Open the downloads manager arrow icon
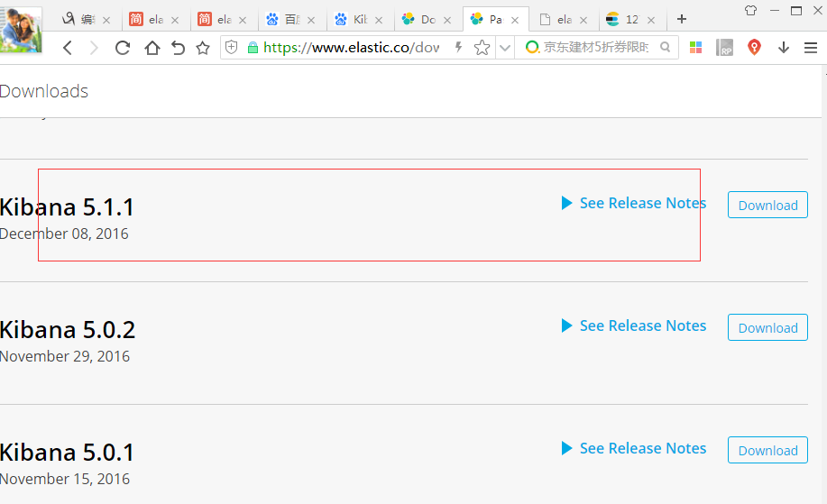The image size is (827, 504). pyautogui.click(x=783, y=48)
